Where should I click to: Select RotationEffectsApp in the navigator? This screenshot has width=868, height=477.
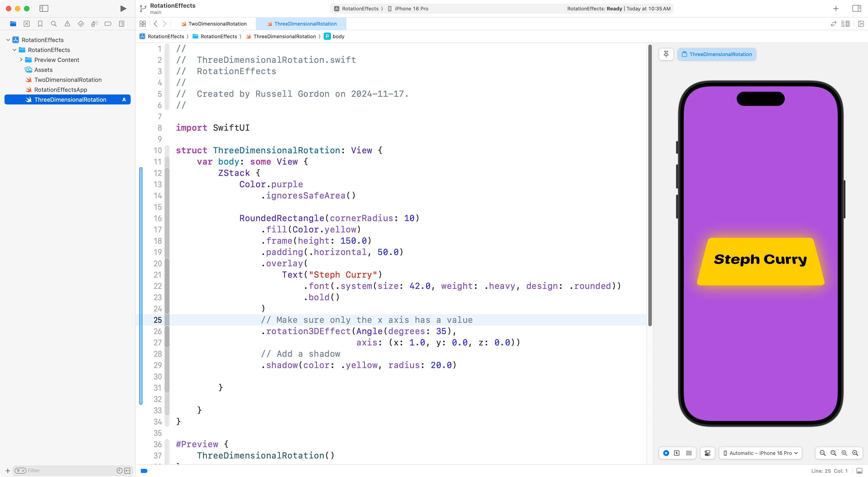click(x=61, y=90)
